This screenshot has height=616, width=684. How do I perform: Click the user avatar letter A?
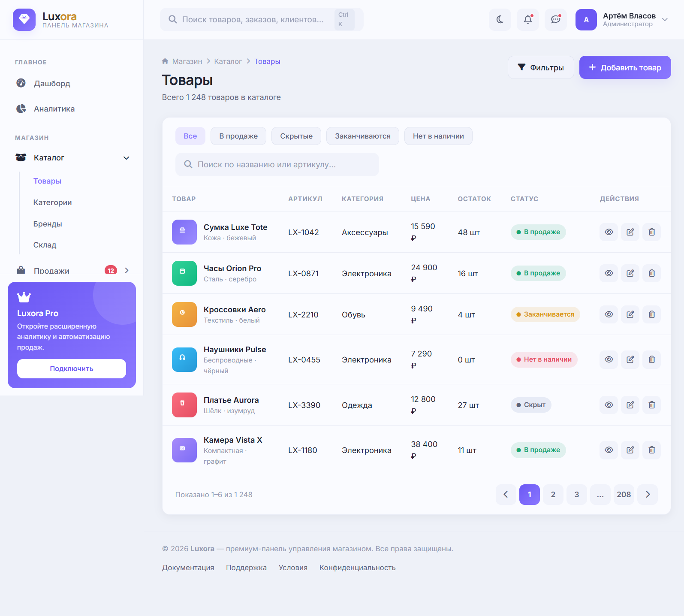(x=586, y=20)
